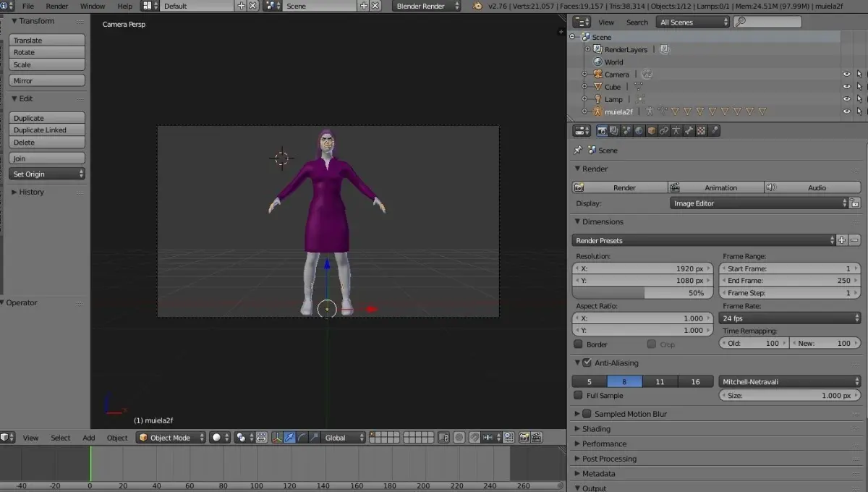Image resolution: width=868 pixels, height=492 pixels.
Task: Click the outliner editor type icon
Action: click(x=582, y=22)
